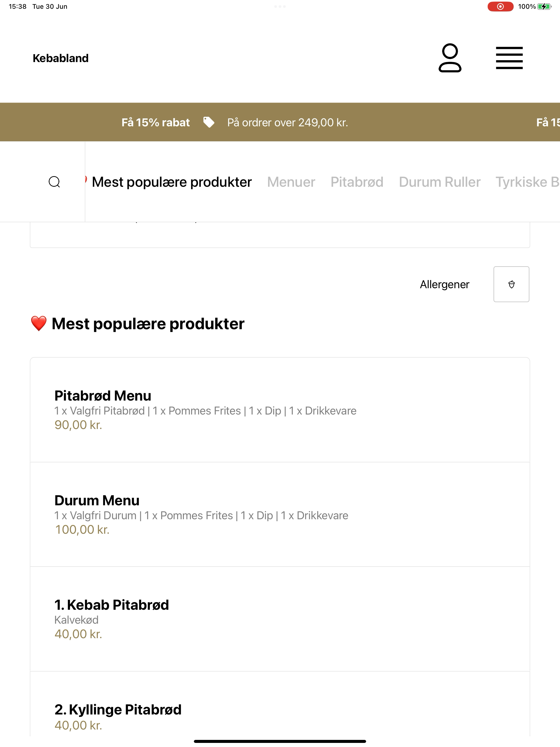This screenshot has height=747, width=560.
Task: Tap the red screen recording indicator
Action: pyautogui.click(x=500, y=6)
